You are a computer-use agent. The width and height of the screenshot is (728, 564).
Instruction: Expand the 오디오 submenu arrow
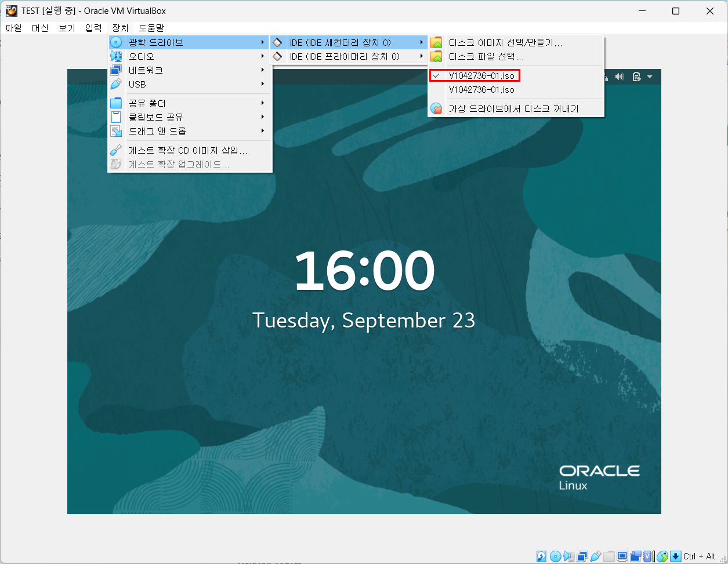tap(263, 56)
